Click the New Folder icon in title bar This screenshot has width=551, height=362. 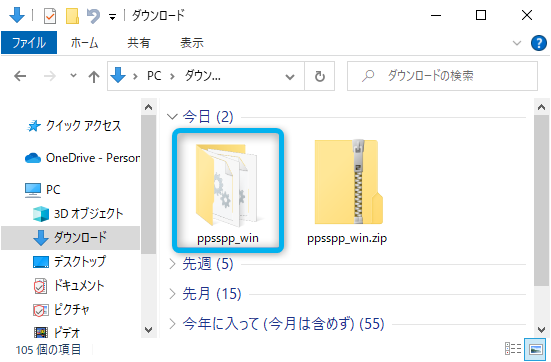[x=72, y=16]
